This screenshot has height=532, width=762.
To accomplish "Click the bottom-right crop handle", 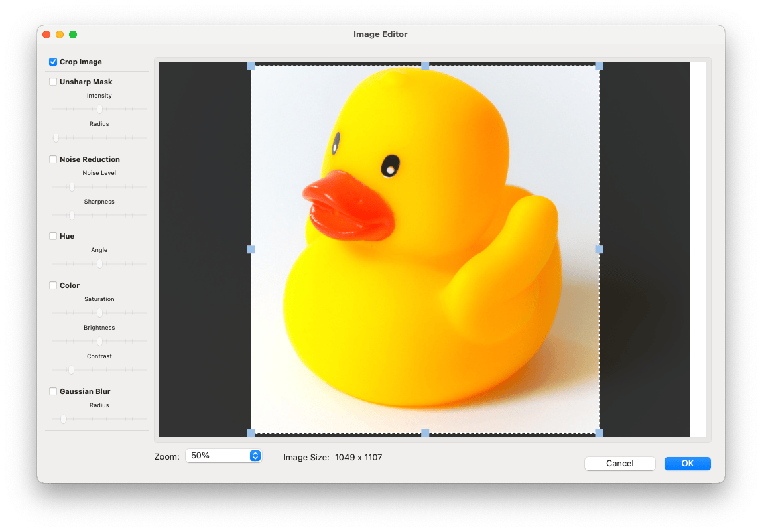I will pyautogui.click(x=600, y=433).
